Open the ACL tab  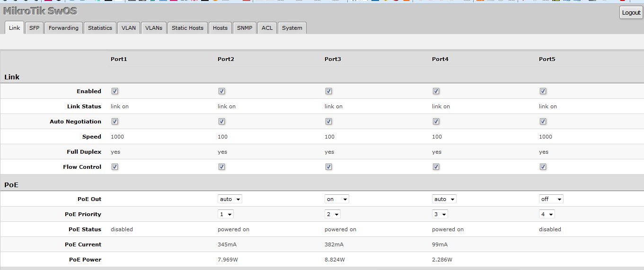(267, 28)
